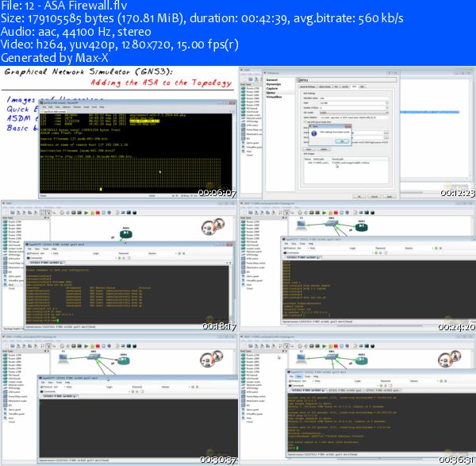Open the NIC model dropdown in Preferences
476x466 pixels.
(354, 113)
